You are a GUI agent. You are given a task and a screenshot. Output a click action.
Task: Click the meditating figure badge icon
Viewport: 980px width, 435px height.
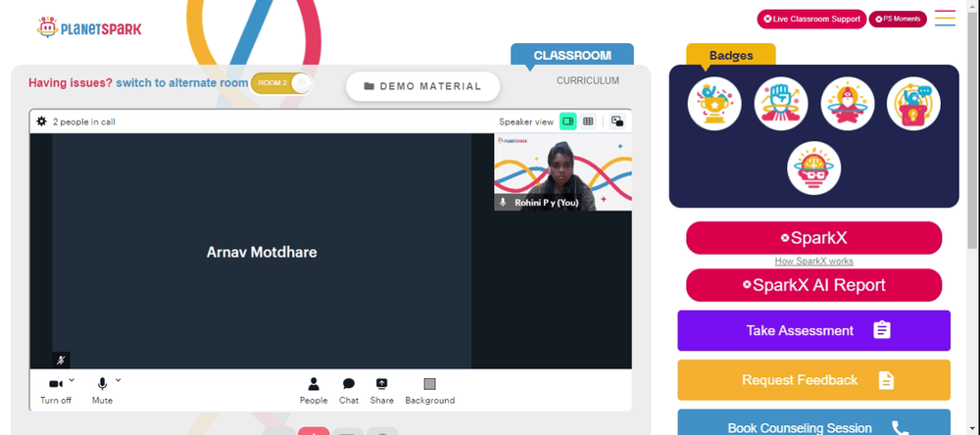pos(848,104)
